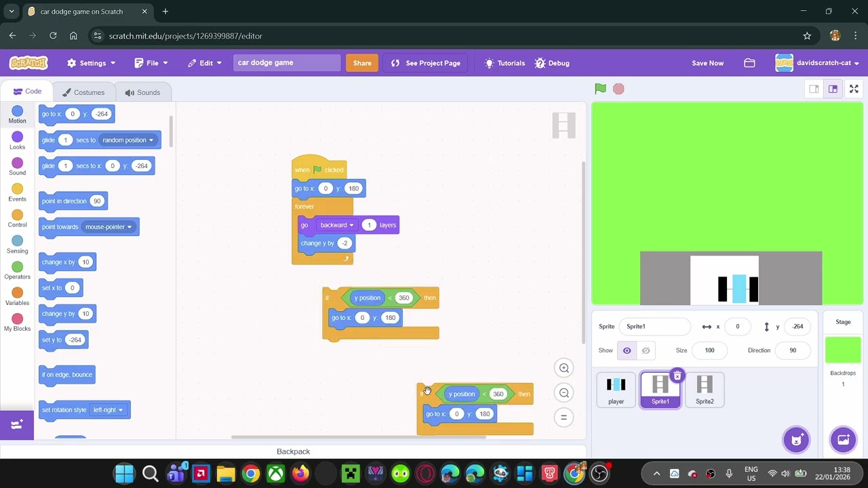The height and width of the screenshot is (488, 868).
Task: Open the File menu
Action: (x=151, y=63)
